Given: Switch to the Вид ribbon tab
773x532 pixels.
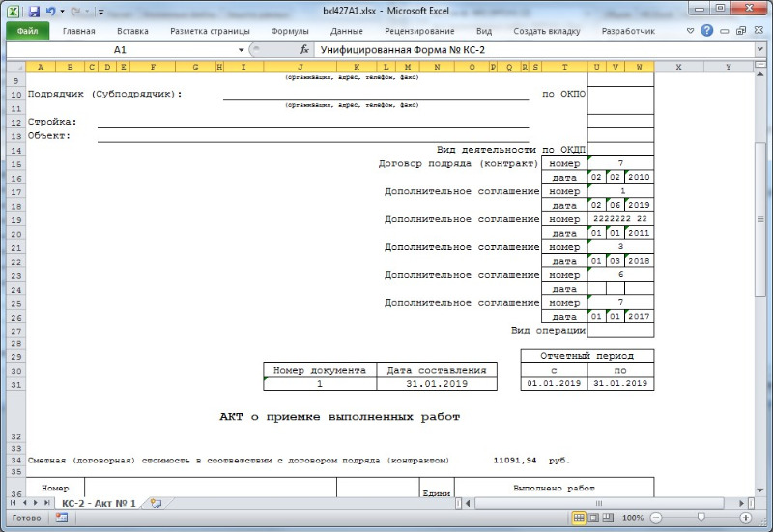Looking at the screenshot, I should [x=484, y=31].
